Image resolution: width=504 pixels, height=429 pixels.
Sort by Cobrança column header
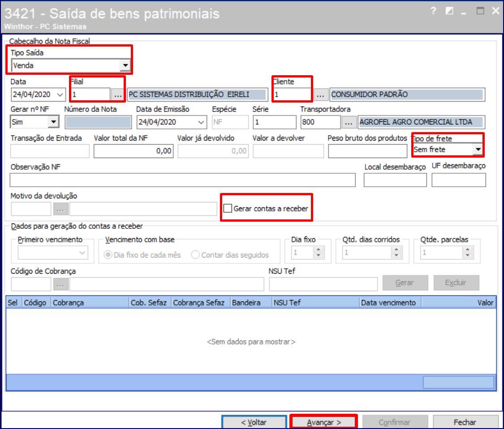pyautogui.click(x=90, y=303)
